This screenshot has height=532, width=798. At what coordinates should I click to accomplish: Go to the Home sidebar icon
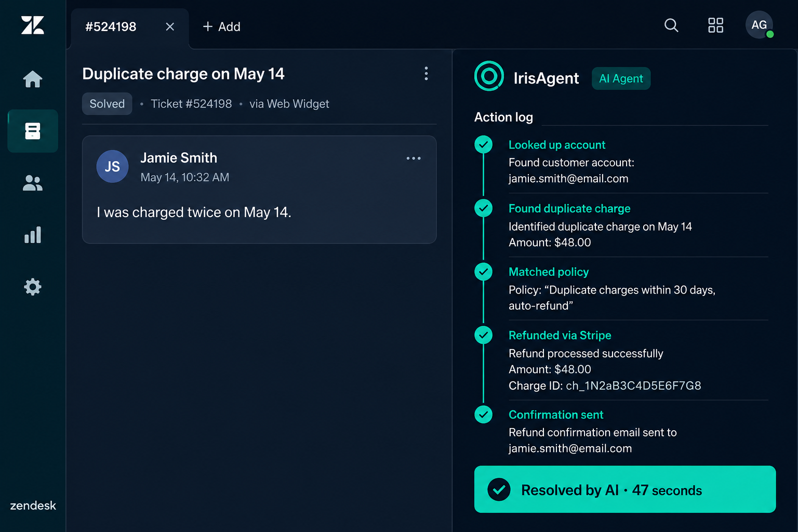pyautogui.click(x=33, y=79)
